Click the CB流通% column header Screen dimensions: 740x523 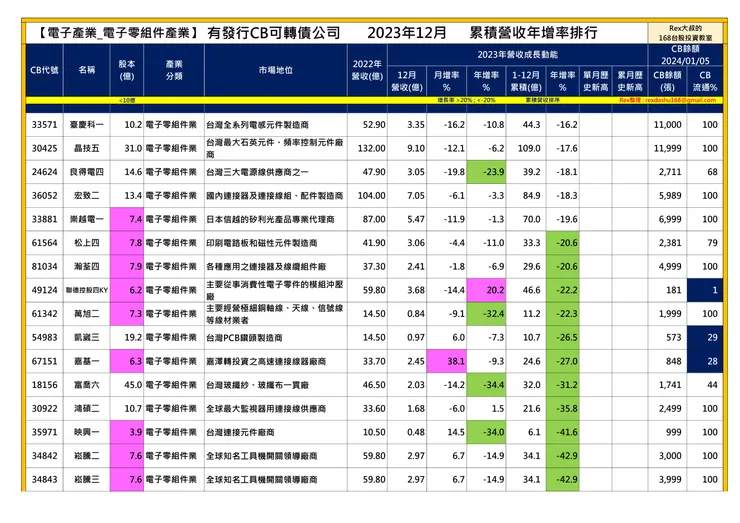pyautogui.click(x=705, y=81)
